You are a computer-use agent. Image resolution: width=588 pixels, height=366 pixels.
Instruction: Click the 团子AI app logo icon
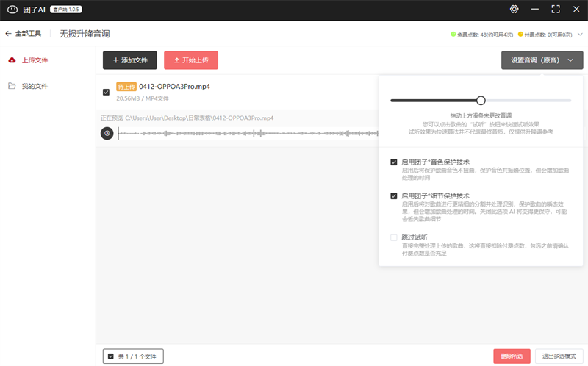pos(12,10)
